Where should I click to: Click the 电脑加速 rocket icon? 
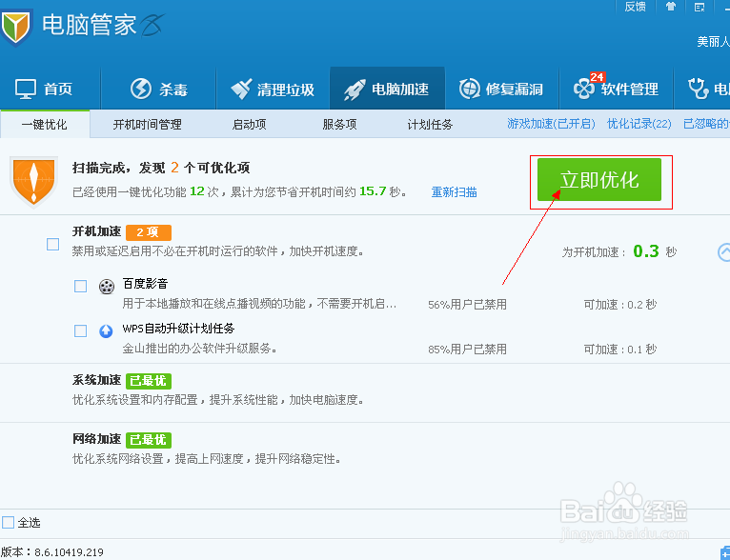click(355, 90)
